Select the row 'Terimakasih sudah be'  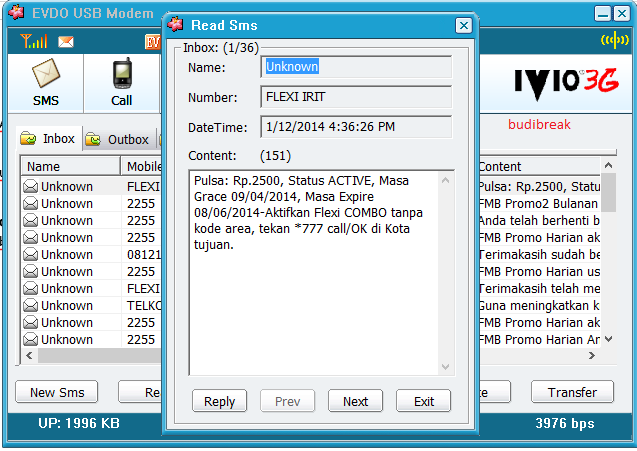click(540, 254)
